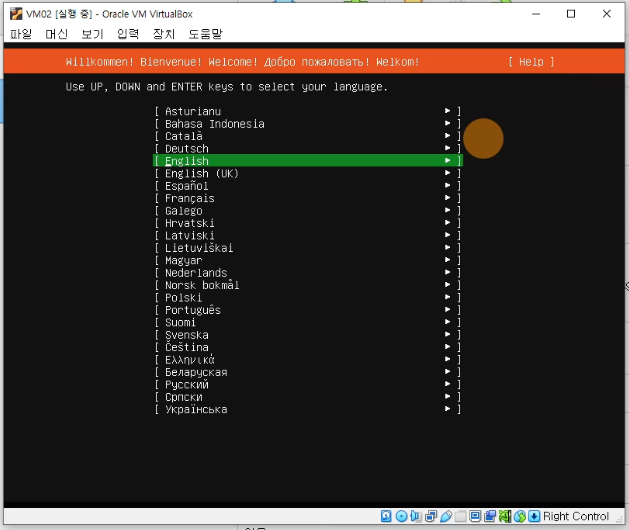This screenshot has height=530, width=629.
Task: Select Deutsch as the language
Action: (308, 148)
